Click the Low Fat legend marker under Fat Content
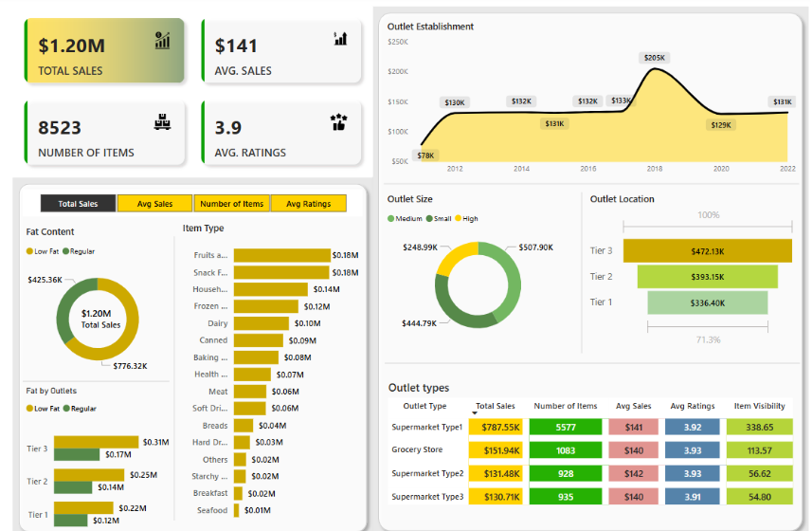The width and height of the screenshot is (812, 531). click(x=29, y=252)
